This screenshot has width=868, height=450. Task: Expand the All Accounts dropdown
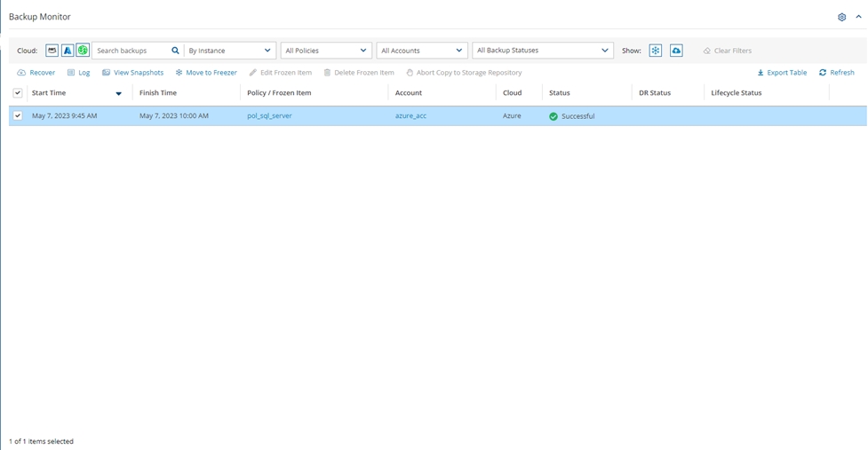pyautogui.click(x=422, y=51)
